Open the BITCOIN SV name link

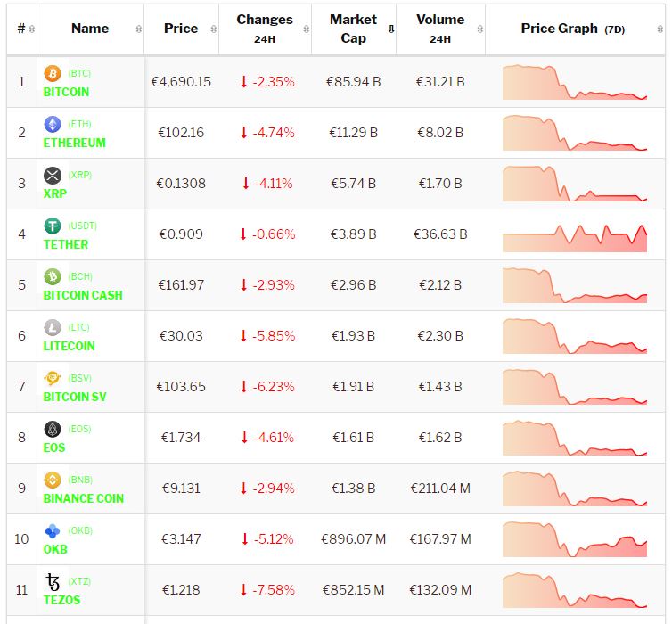75,397
